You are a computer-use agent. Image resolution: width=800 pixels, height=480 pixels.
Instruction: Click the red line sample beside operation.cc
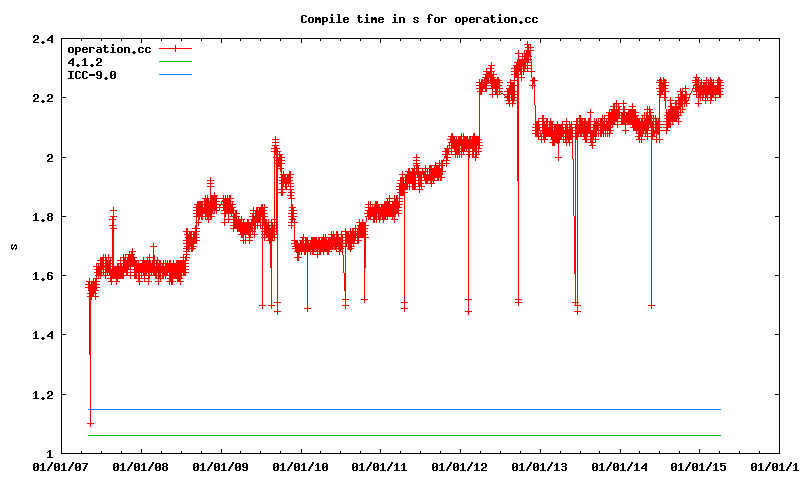pyautogui.click(x=174, y=48)
